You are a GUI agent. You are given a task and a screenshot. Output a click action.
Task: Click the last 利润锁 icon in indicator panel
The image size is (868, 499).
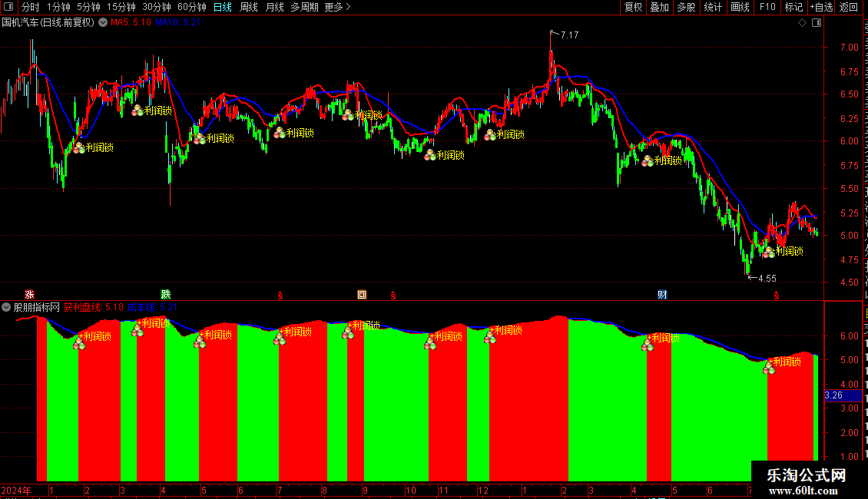(x=769, y=368)
